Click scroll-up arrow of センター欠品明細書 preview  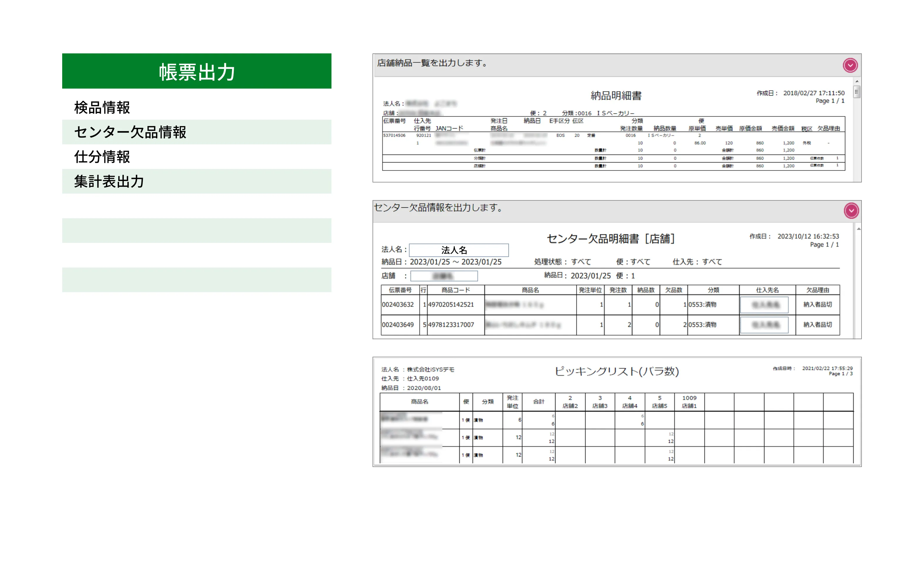[x=858, y=229]
